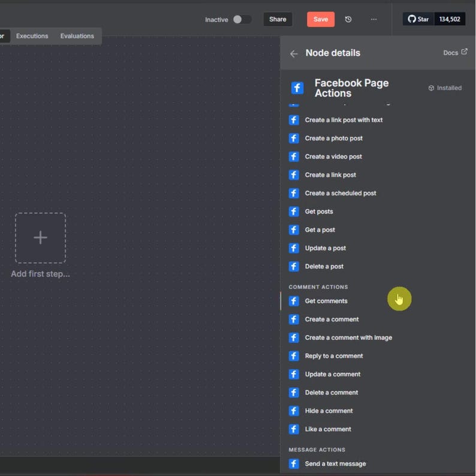Click the Facebook icon beside Update a post
476x476 pixels.
click(x=294, y=248)
